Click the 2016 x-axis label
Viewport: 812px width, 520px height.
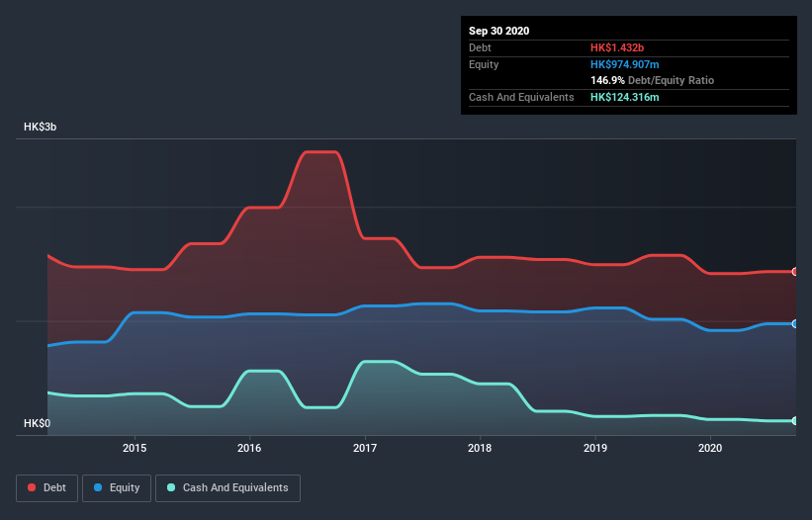(x=249, y=448)
